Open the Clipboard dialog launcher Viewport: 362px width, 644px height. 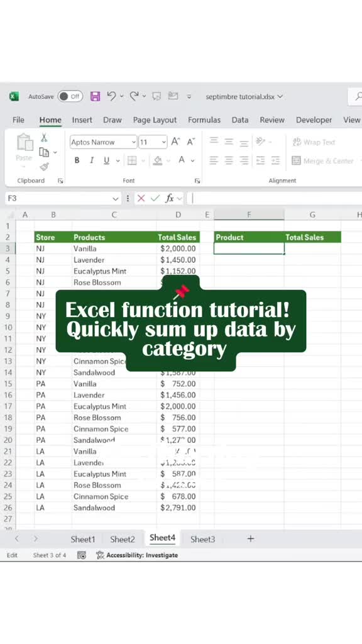[60, 180]
